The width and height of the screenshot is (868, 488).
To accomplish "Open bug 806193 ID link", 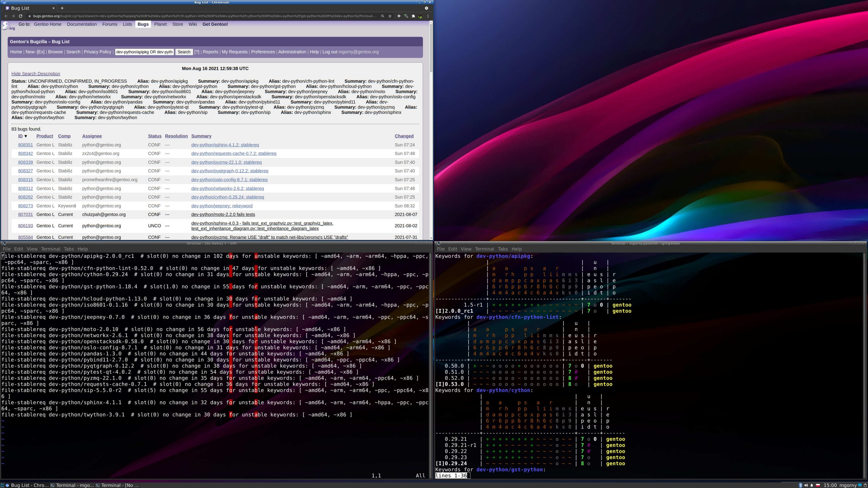I will [x=25, y=226].
